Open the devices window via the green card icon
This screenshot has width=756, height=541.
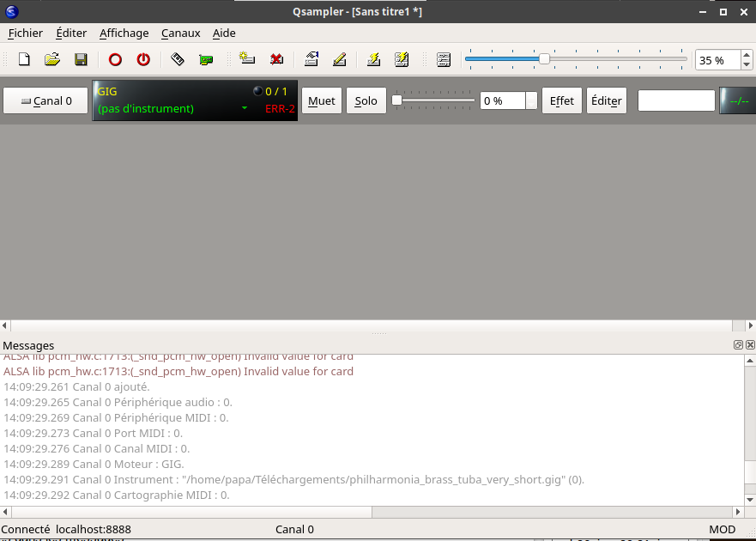[x=206, y=59]
